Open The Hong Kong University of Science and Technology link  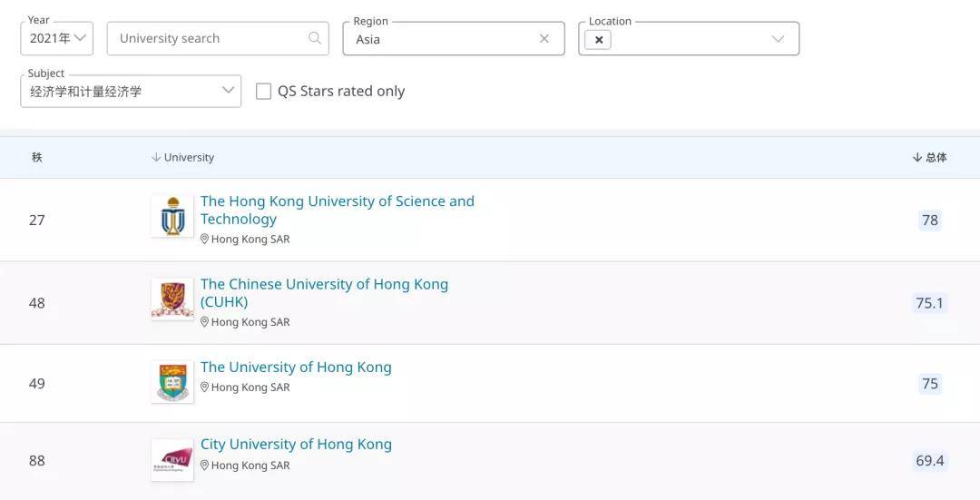pyautogui.click(x=338, y=210)
